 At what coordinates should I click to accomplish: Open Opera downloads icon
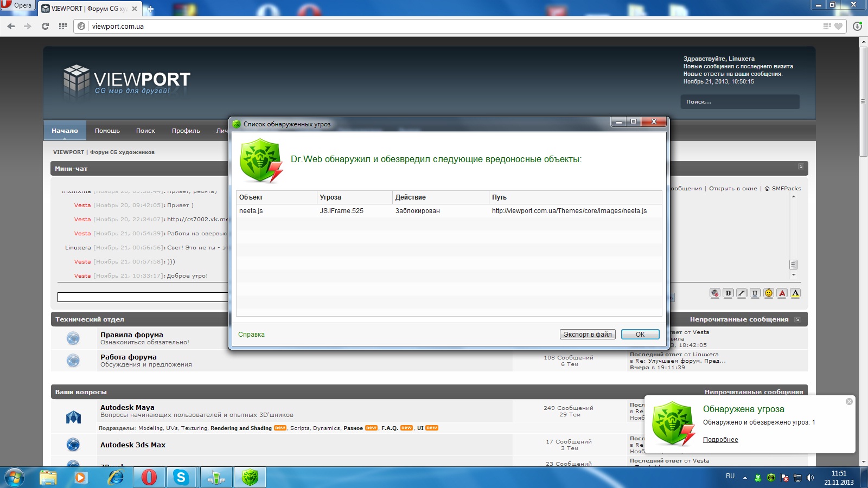click(x=858, y=26)
